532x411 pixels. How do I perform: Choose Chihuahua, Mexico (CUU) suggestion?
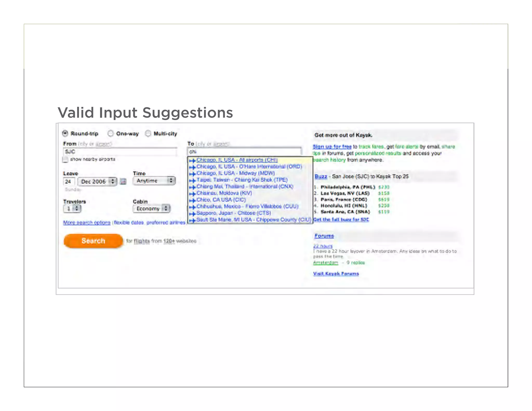click(x=248, y=206)
